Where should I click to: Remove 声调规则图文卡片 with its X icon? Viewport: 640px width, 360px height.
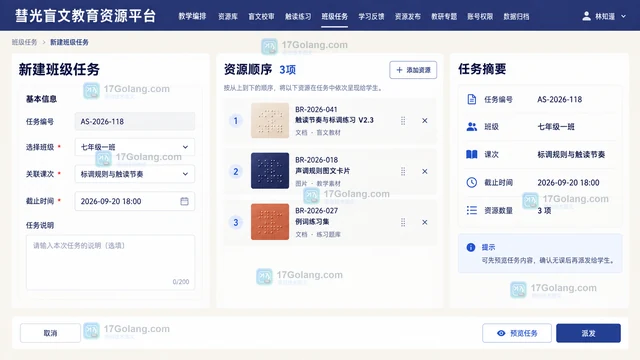point(424,171)
